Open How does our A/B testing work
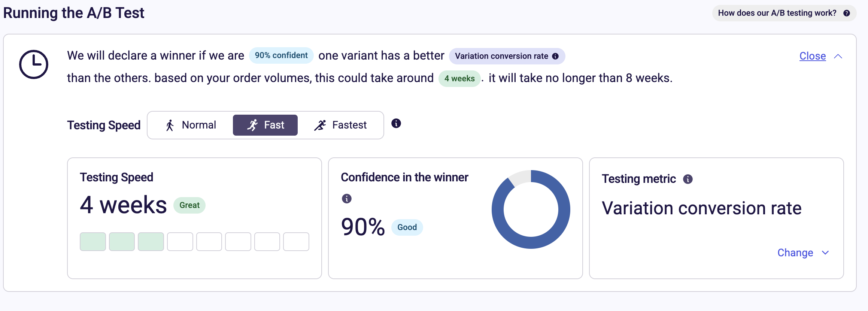 click(784, 13)
